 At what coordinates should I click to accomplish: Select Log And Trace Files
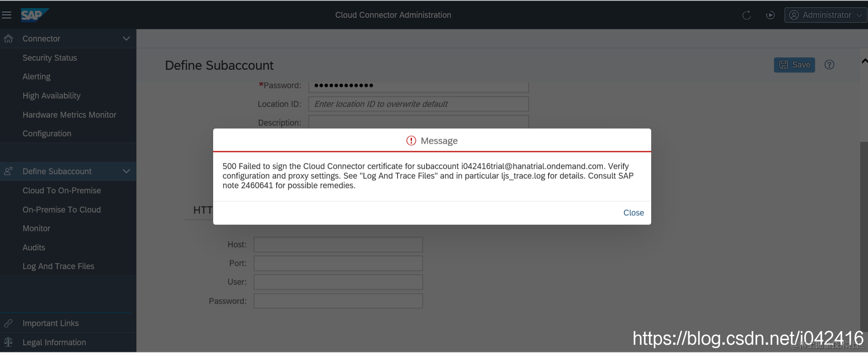[x=58, y=266]
